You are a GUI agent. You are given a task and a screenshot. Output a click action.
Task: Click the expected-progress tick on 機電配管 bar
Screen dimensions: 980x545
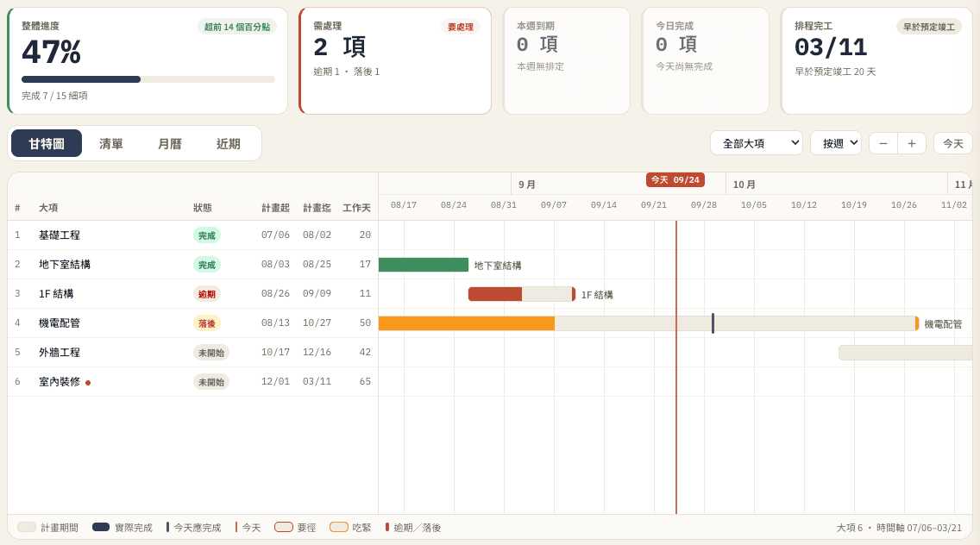713,323
